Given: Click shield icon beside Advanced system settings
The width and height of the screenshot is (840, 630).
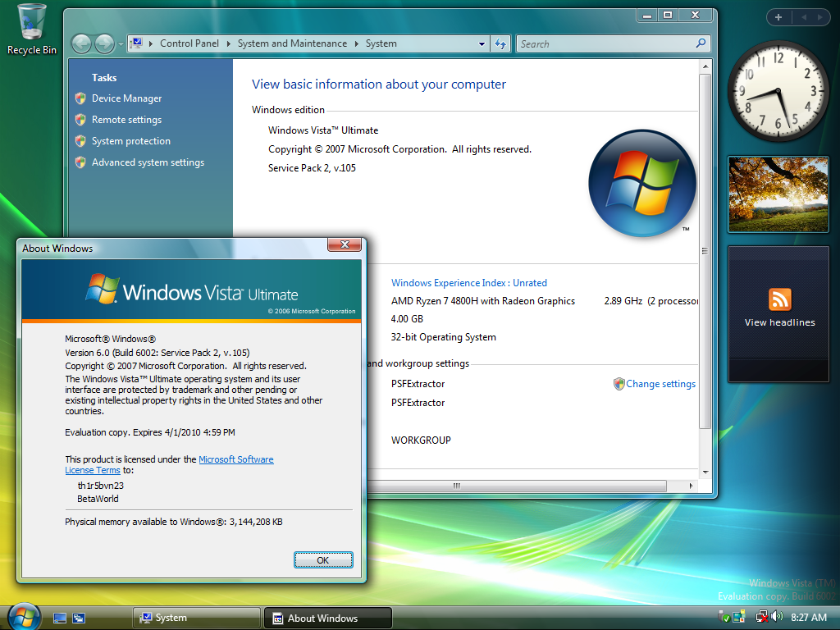Looking at the screenshot, I should coord(80,162).
